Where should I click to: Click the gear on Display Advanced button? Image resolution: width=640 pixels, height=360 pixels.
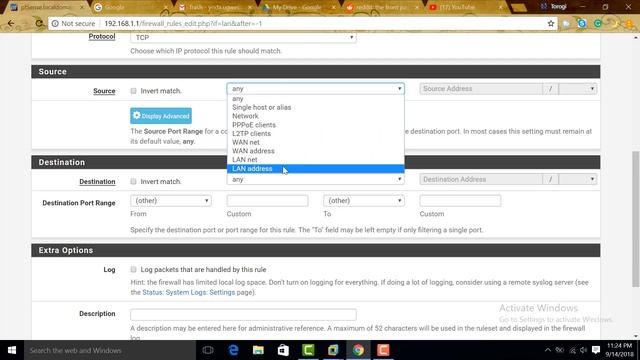click(x=137, y=116)
